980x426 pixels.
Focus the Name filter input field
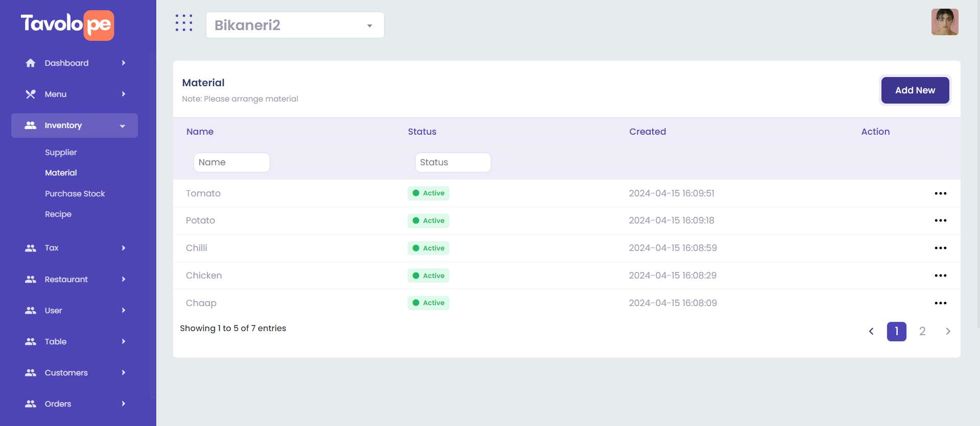pyautogui.click(x=231, y=162)
